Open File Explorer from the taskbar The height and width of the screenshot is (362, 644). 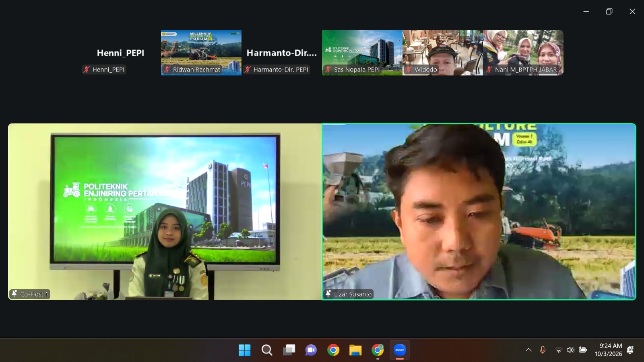point(355,350)
